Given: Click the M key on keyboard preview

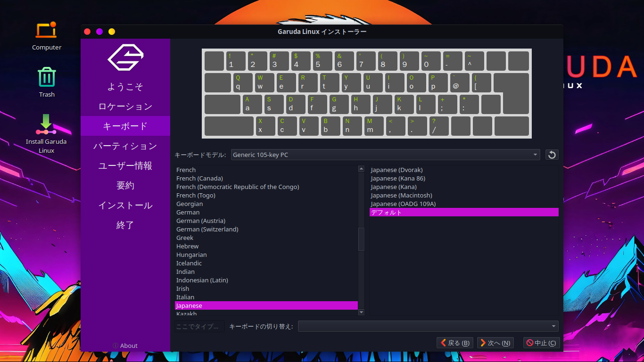Looking at the screenshot, I should point(375,126).
